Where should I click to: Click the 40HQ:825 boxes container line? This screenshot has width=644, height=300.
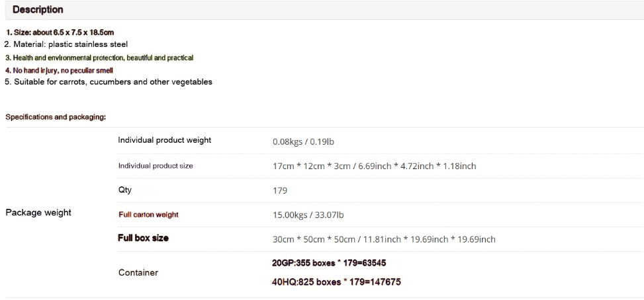336,282
